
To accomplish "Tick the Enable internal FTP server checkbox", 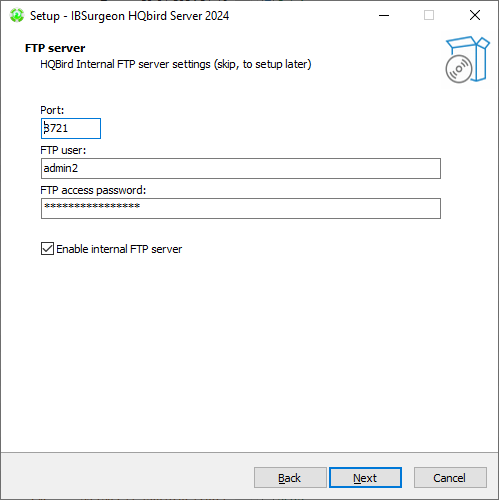I will [x=47, y=249].
